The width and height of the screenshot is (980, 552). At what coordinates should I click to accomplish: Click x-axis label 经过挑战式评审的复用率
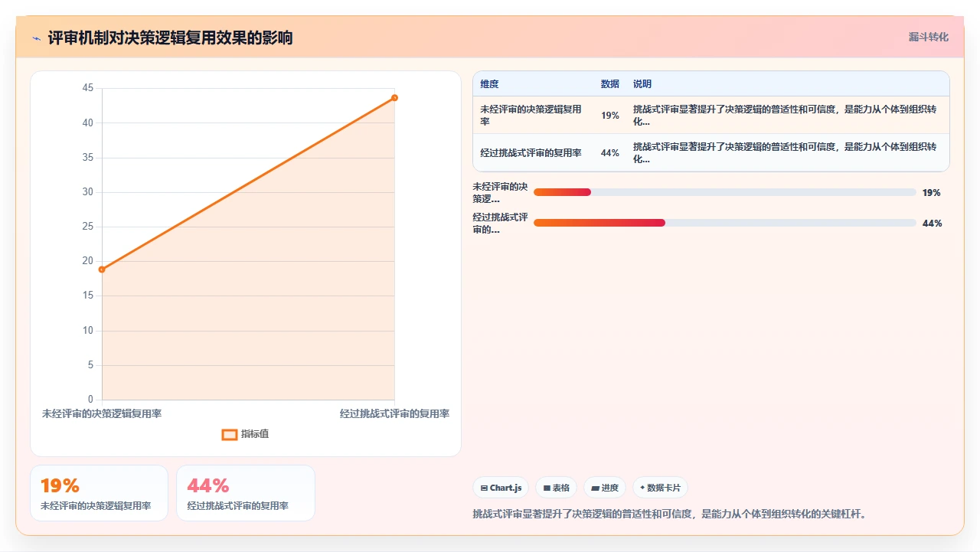coord(394,413)
